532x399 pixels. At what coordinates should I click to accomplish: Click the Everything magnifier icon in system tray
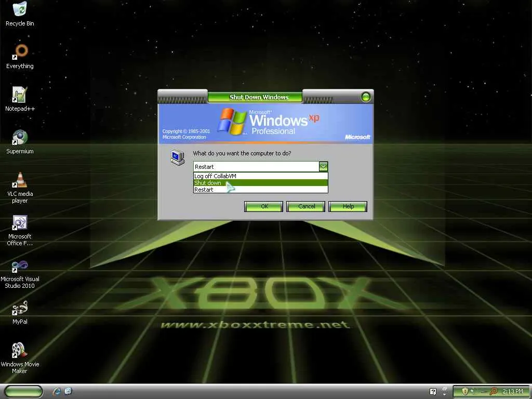point(494,391)
